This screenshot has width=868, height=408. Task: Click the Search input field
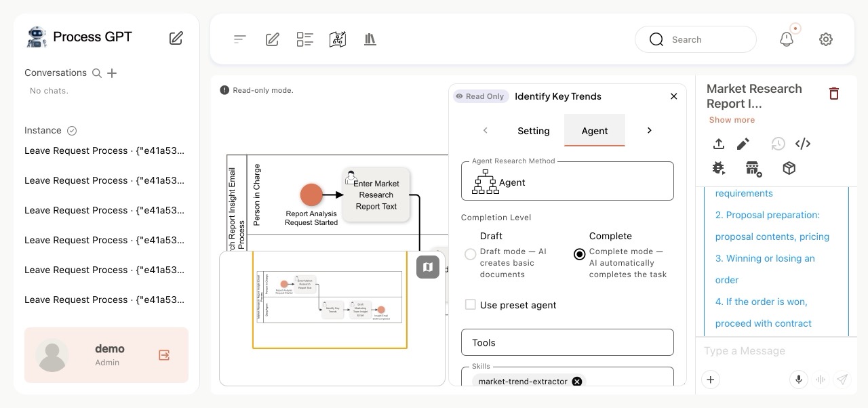point(696,39)
